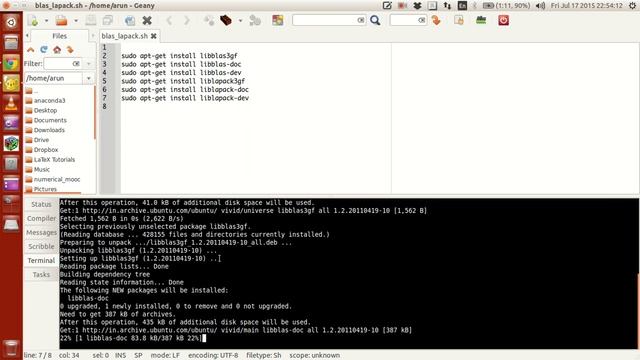
Task: Open the Scribble tab
Action: coord(41,247)
